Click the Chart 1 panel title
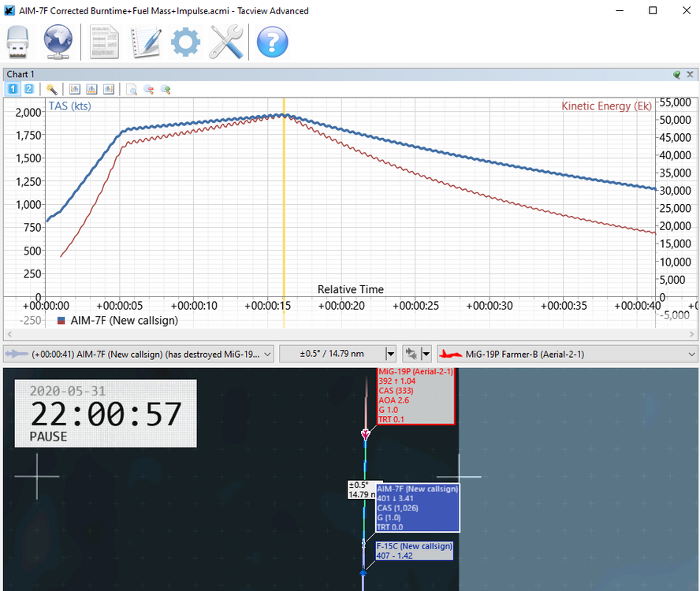Image resolution: width=700 pixels, height=591 pixels. 20,75
